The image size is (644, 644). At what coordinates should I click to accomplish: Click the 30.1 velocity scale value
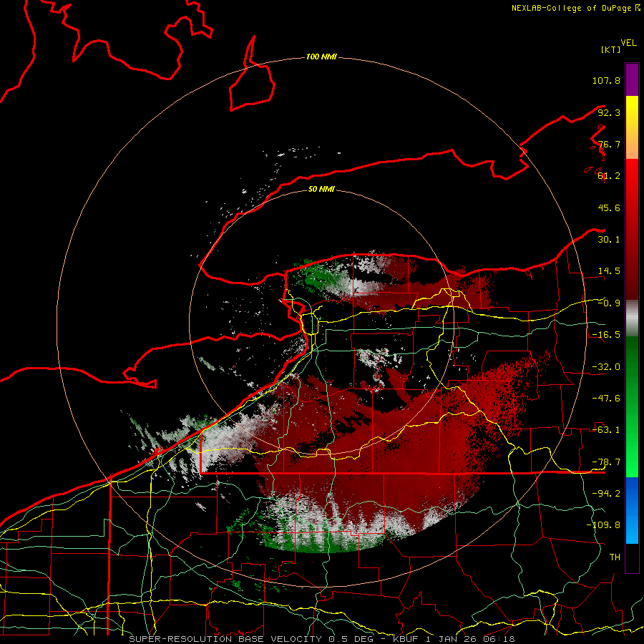609,240
